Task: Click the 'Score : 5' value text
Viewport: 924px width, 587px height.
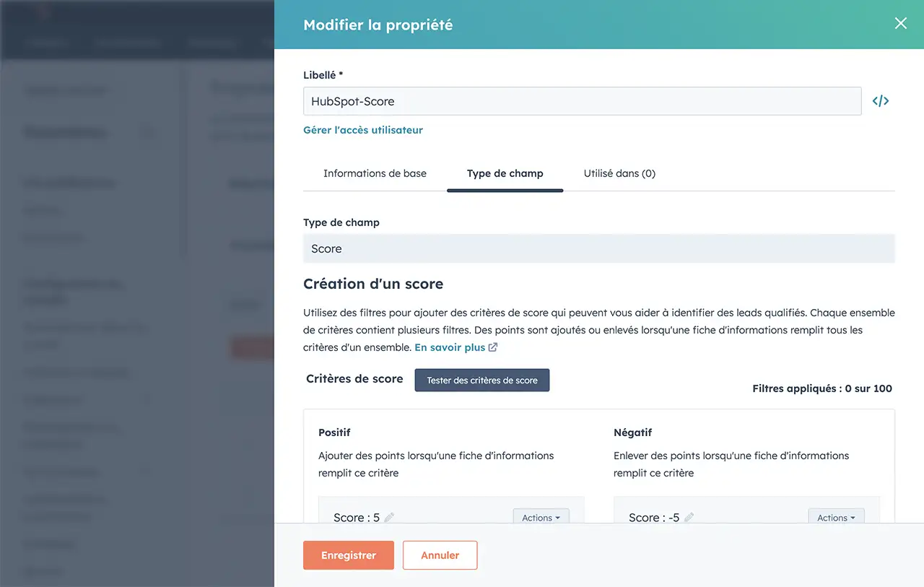Action: (357, 518)
